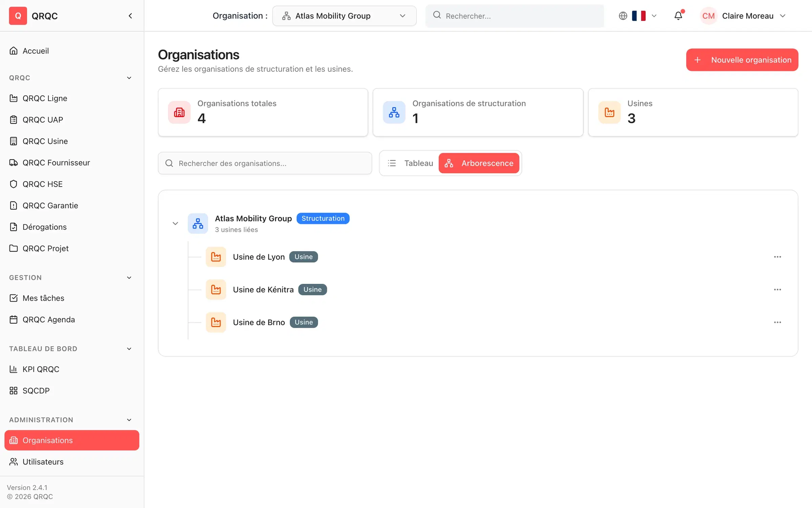
Task: Click the Structuration badge
Action: [323, 218]
